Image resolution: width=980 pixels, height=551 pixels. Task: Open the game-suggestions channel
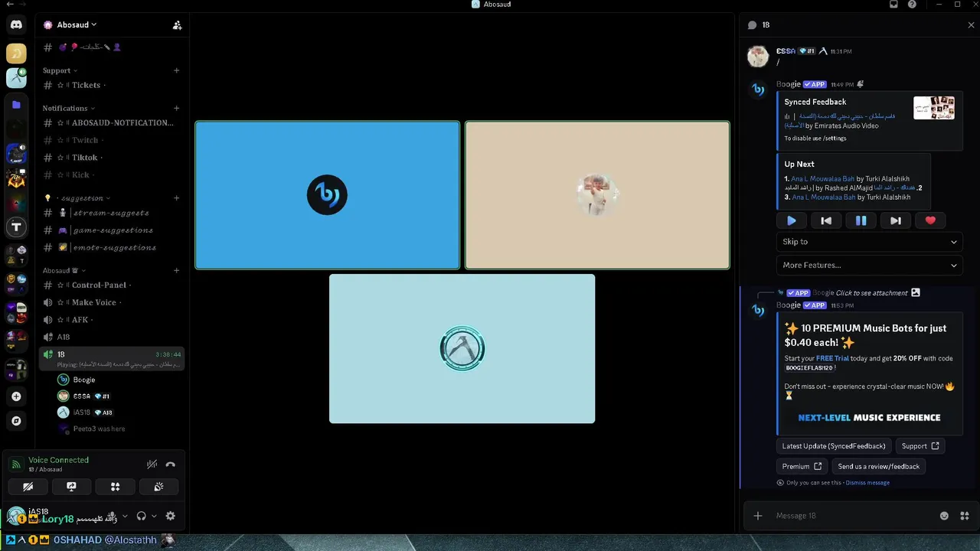coord(112,230)
